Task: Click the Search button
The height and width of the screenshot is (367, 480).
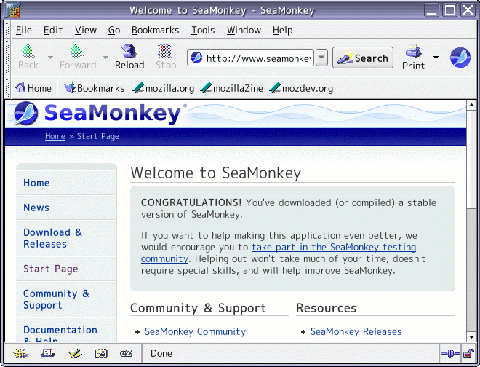Action: [x=363, y=58]
